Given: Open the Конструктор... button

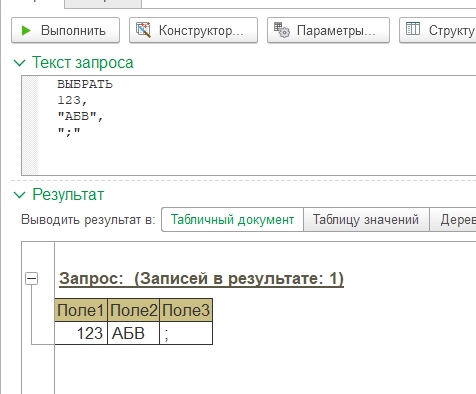Looking at the screenshot, I should tap(193, 30).
